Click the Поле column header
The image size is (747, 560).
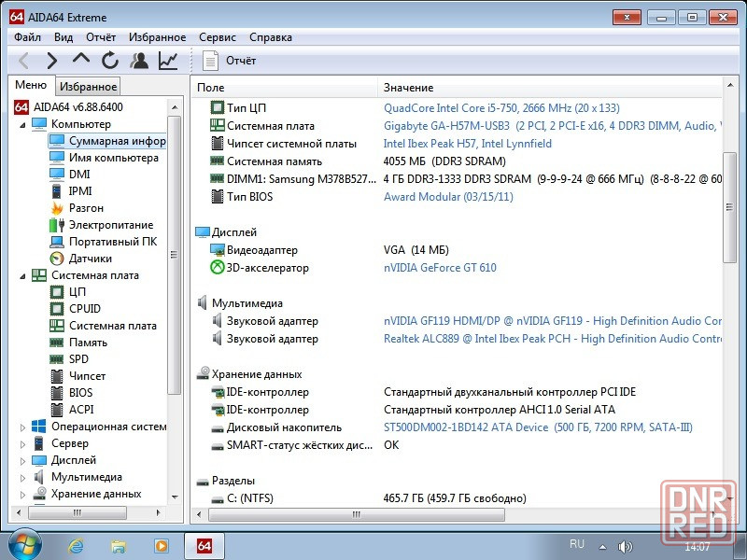285,88
